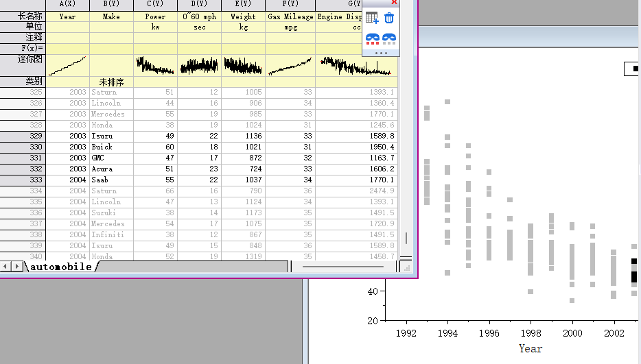Click the 未排序 category cell under Make
Screen dimensions: 641x364
pyautogui.click(x=111, y=82)
